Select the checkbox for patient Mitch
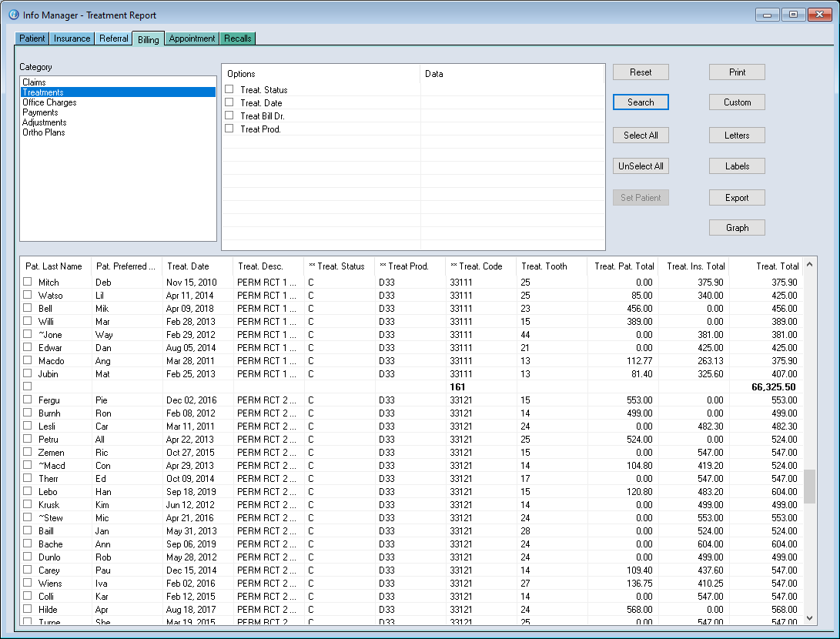Viewport: 840px width, 639px height. [28, 282]
